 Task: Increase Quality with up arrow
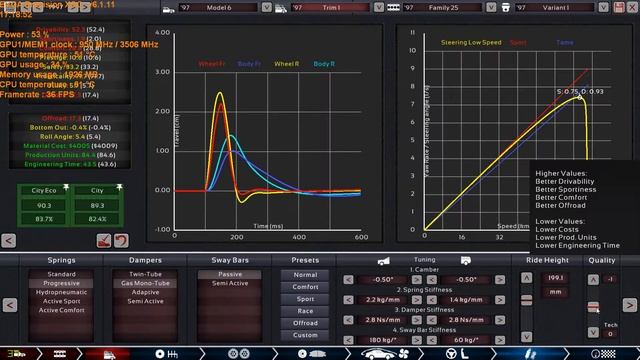(x=593, y=280)
